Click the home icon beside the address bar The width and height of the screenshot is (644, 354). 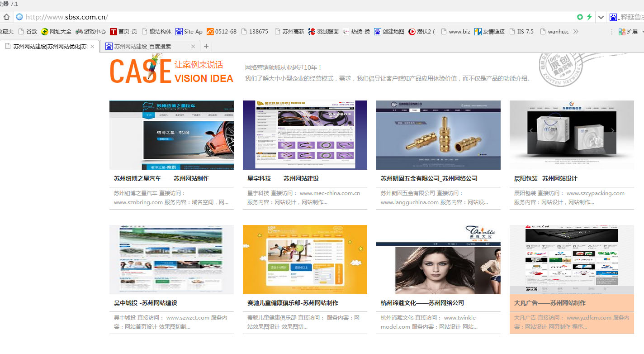[x=6, y=17]
